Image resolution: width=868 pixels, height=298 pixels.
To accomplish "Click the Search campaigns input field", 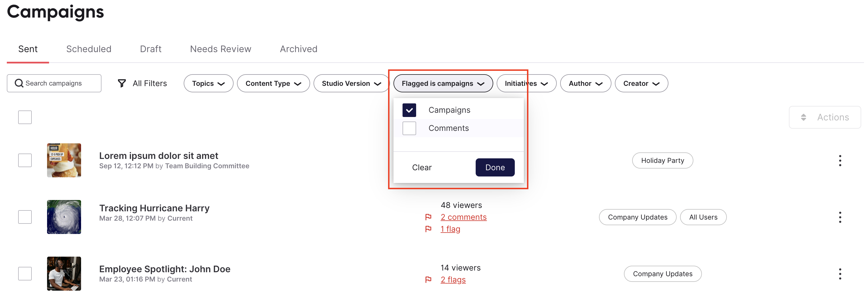I will (x=54, y=83).
